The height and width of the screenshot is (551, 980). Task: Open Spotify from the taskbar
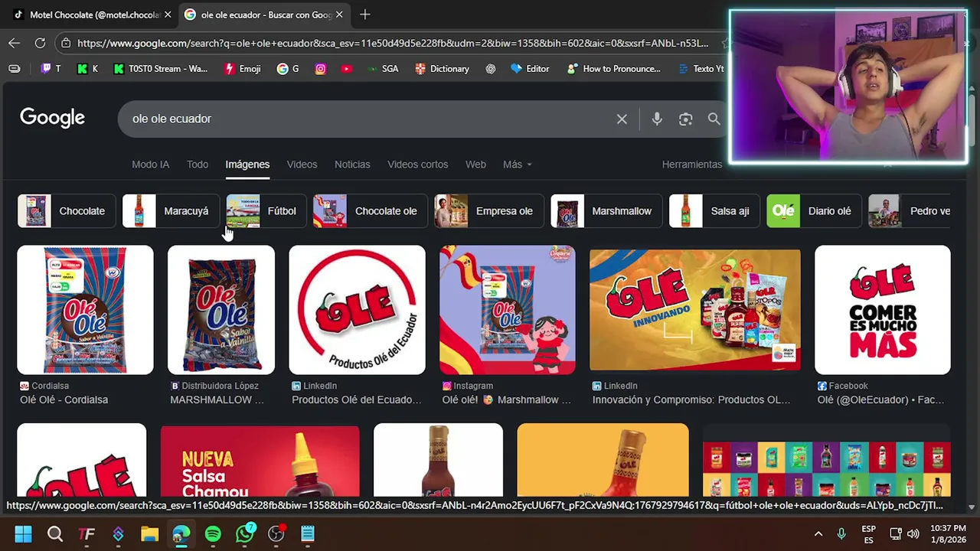coord(213,533)
